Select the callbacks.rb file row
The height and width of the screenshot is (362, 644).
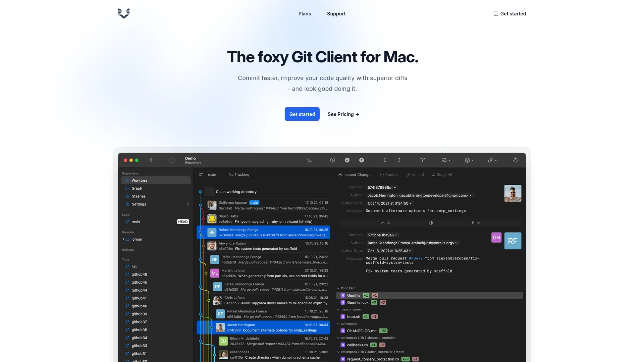point(429,345)
